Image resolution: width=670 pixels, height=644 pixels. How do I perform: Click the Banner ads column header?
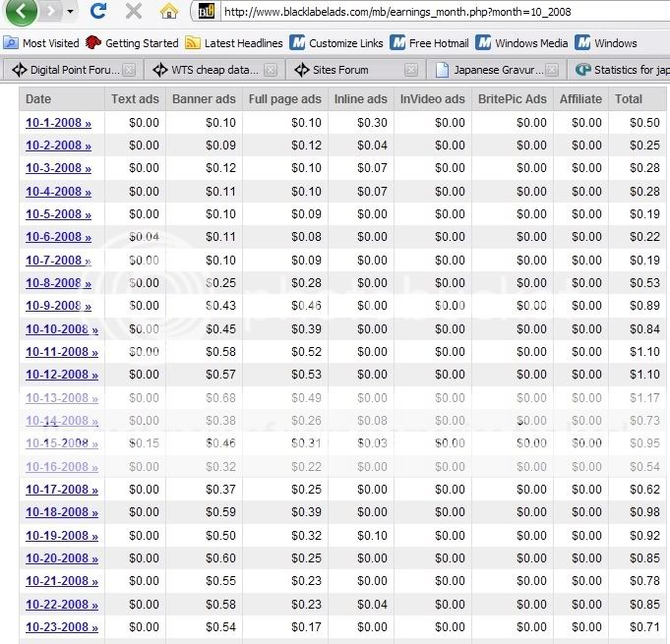204,99
